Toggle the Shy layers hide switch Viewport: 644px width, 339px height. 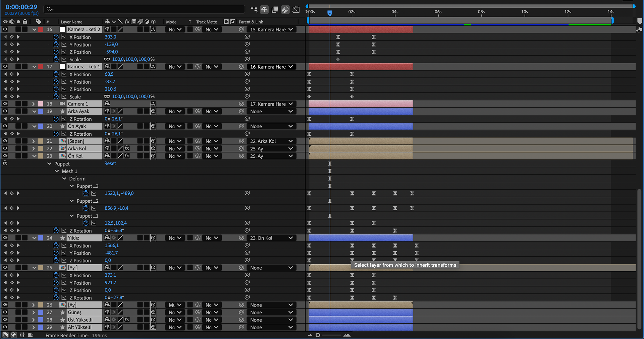point(264,9)
